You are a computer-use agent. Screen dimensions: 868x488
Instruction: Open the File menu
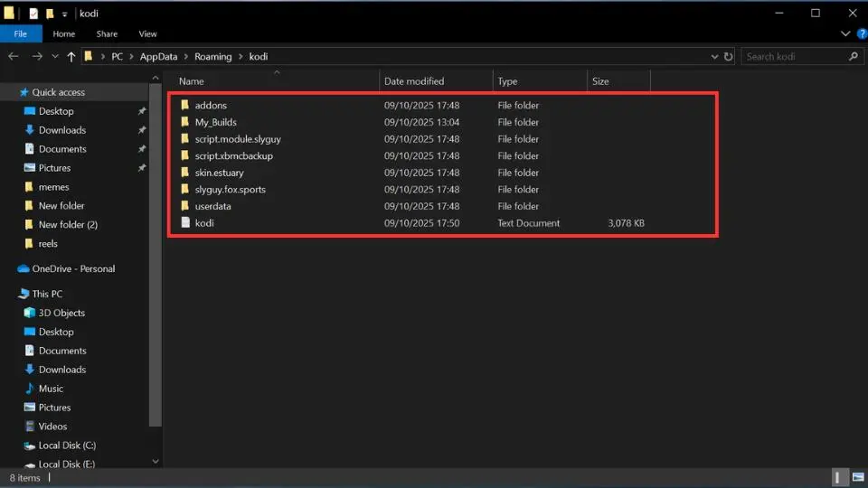click(x=21, y=33)
